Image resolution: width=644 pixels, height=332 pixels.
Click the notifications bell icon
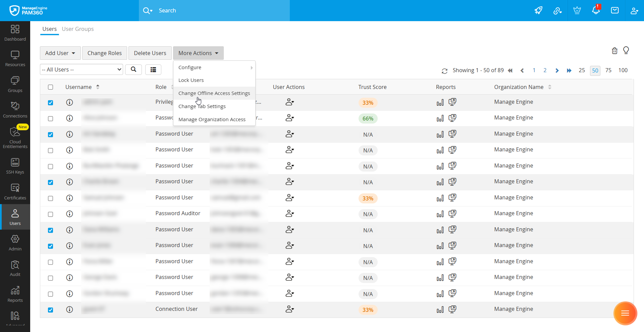596,10
